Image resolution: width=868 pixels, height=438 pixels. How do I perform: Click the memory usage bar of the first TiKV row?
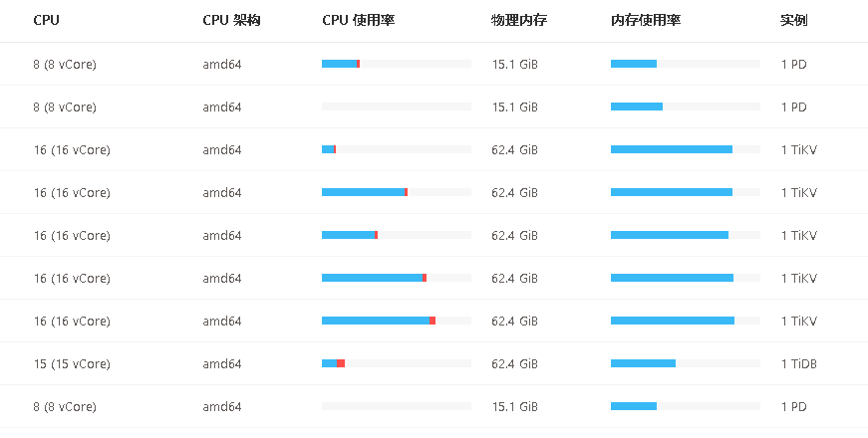(685, 149)
